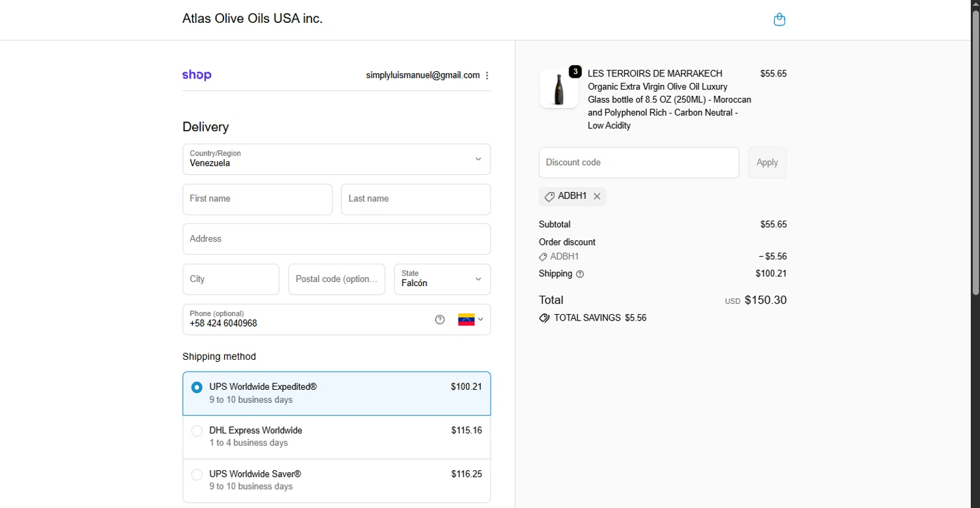The image size is (980, 508).
Task: Click the phone number help question icon
Action: tap(440, 319)
